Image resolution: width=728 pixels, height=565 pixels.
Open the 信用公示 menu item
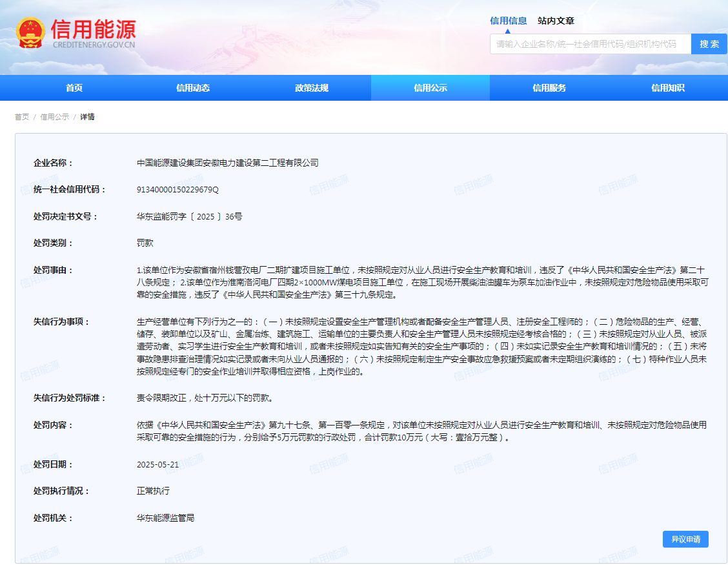pyautogui.click(x=430, y=88)
